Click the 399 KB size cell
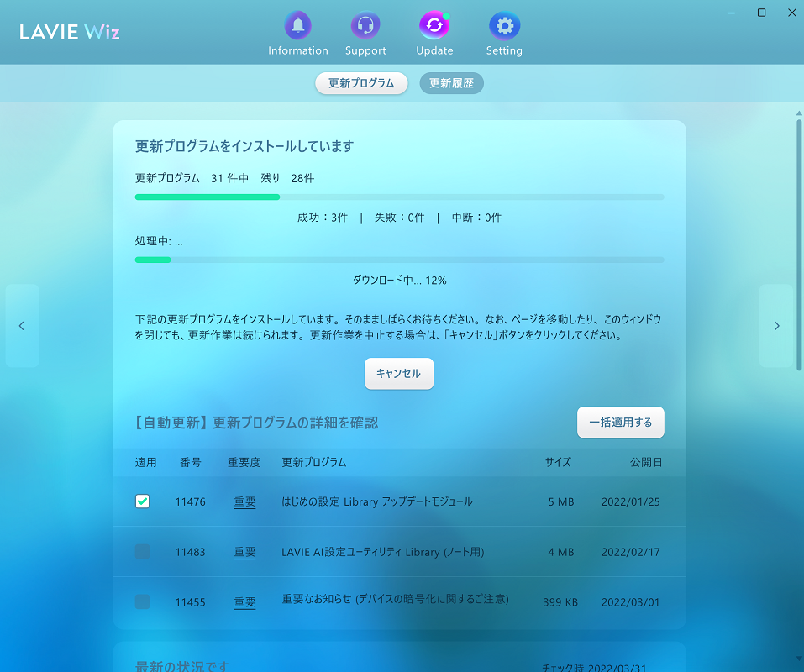This screenshot has height=672, width=804. point(560,602)
